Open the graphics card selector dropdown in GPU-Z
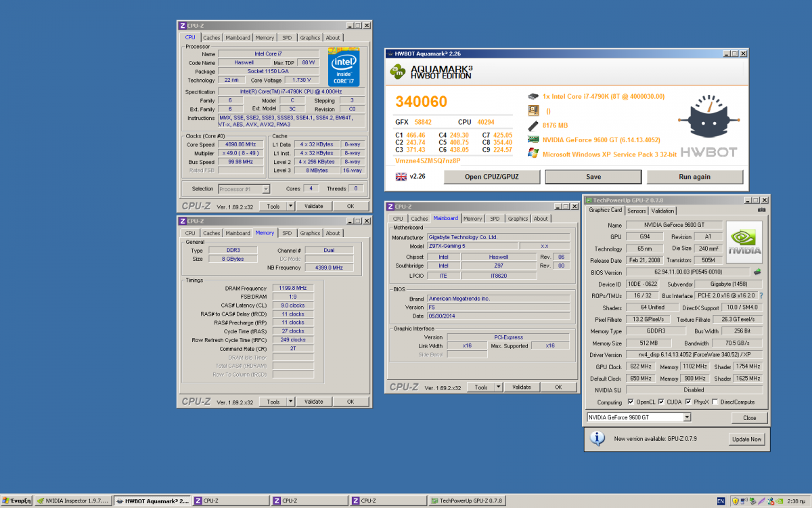812x508 pixels. pos(687,418)
